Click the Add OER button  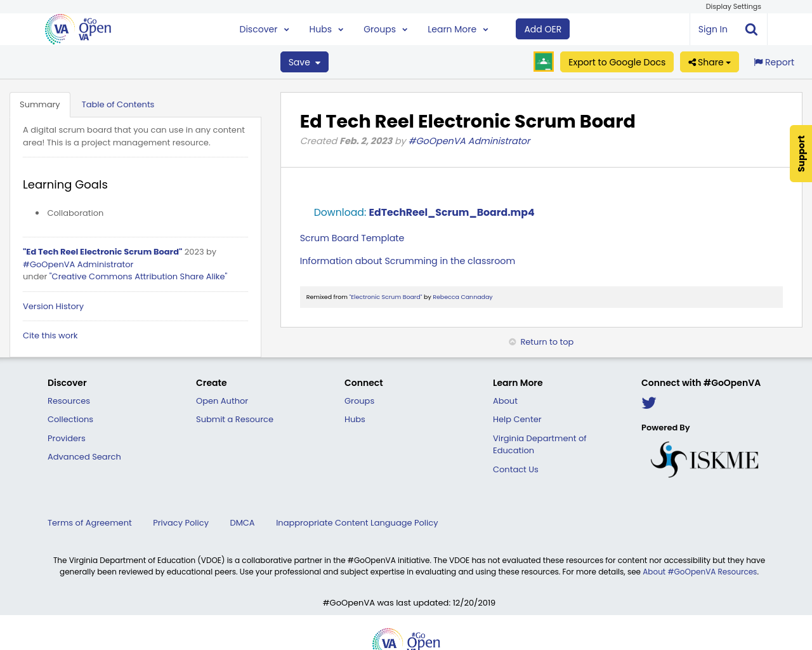click(x=542, y=28)
